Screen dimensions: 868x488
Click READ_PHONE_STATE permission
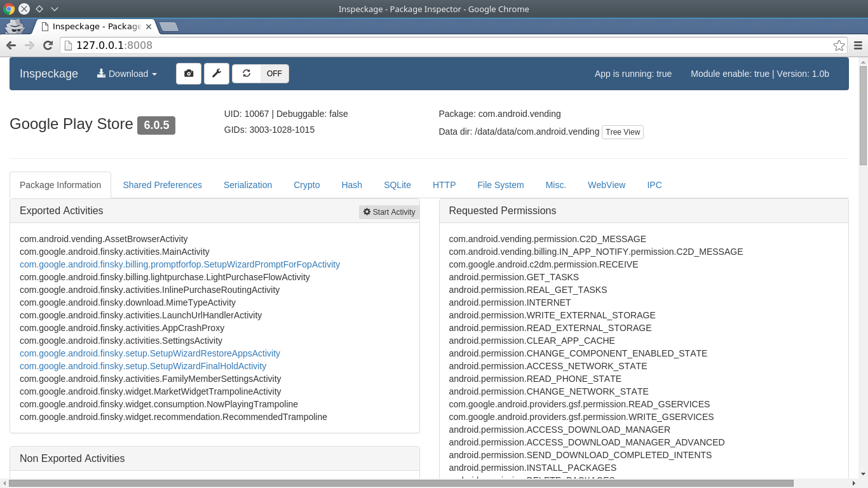click(535, 379)
